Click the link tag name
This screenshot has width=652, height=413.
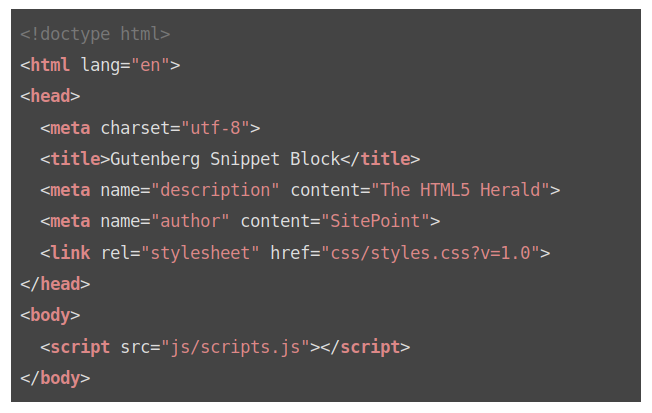click(70, 253)
